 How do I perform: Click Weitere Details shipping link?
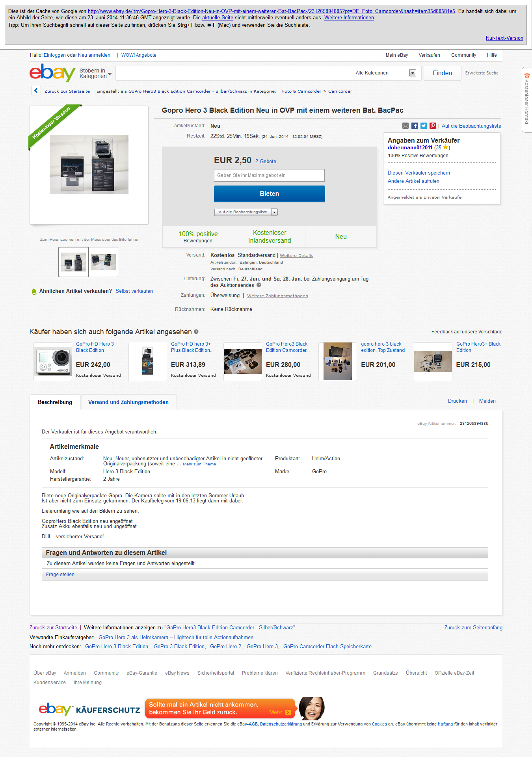(x=296, y=256)
